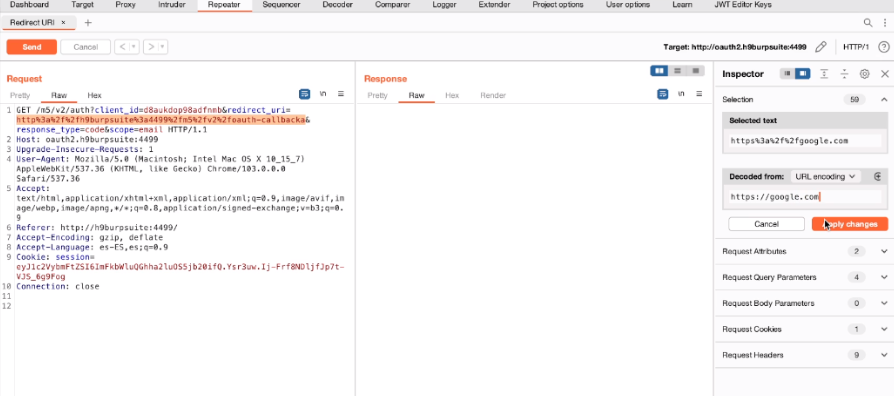This screenshot has height=396, width=894.
Task: Switch to the Logger tab
Action: coord(445,5)
